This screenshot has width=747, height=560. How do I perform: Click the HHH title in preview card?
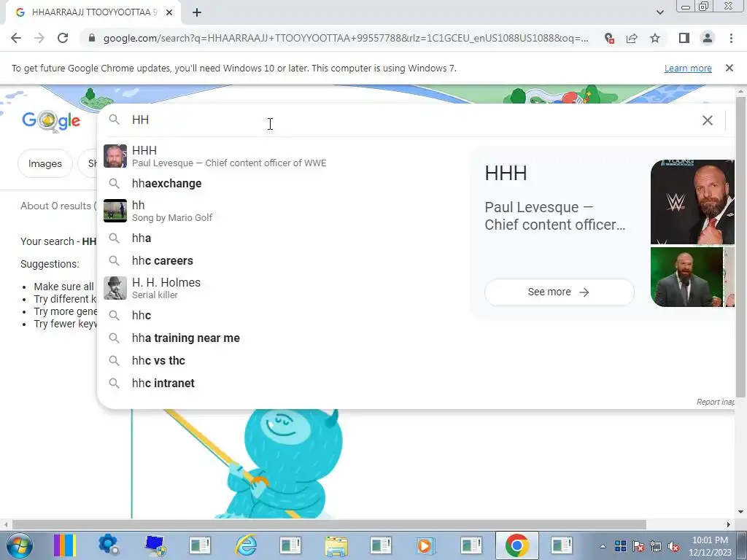pos(506,174)
